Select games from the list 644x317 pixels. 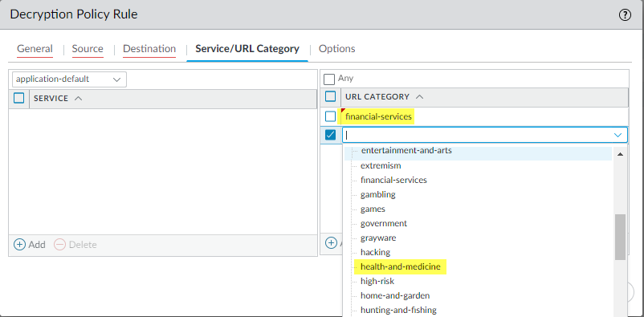[x=373, y=209]
